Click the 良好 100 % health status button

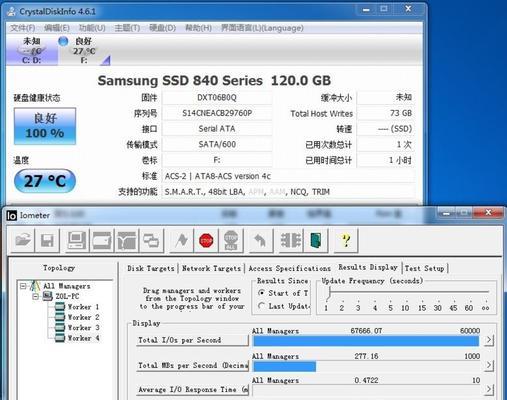[x=45, y=126]
